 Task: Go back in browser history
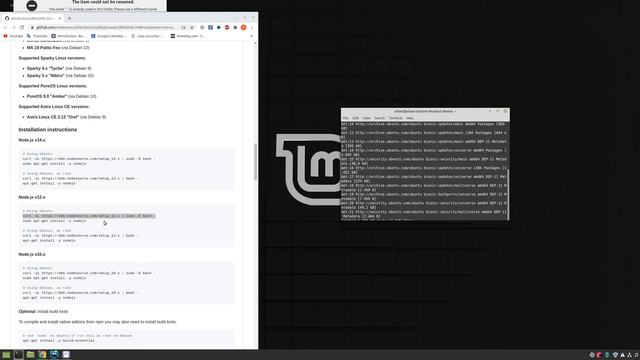pyautogui.click(x=5, y=27)
